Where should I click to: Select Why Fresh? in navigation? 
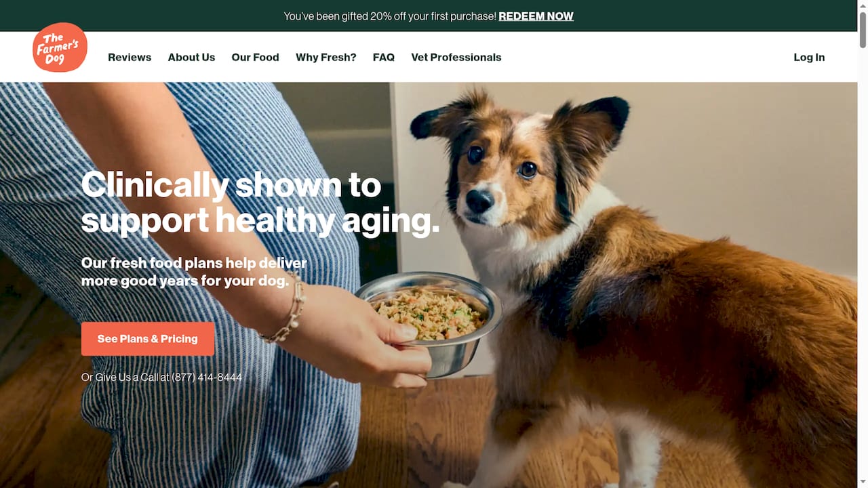(x=326, y=58)
